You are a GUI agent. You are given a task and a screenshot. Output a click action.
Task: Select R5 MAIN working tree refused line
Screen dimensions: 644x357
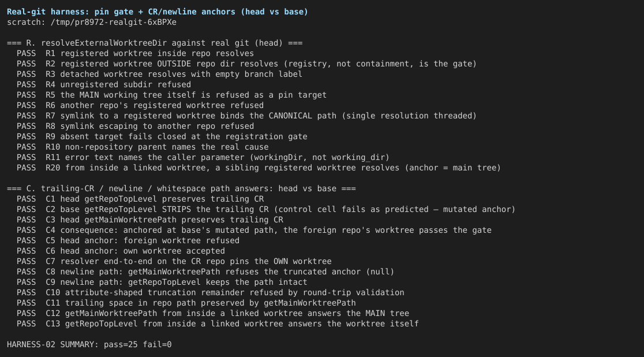(x=172, y=95)
